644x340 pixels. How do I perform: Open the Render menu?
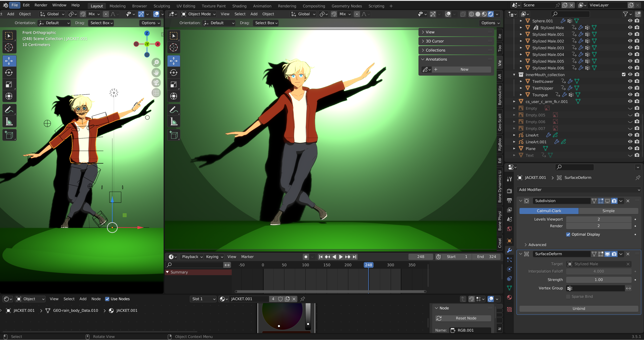click(x=41, y=5)
